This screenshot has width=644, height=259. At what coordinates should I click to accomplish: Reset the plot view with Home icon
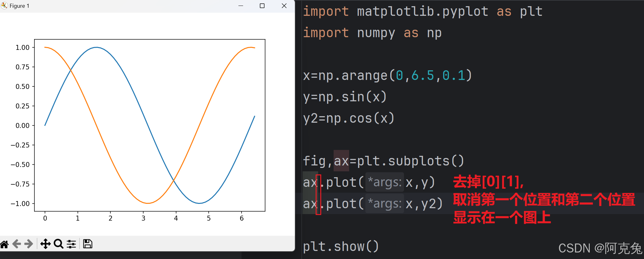4,244
